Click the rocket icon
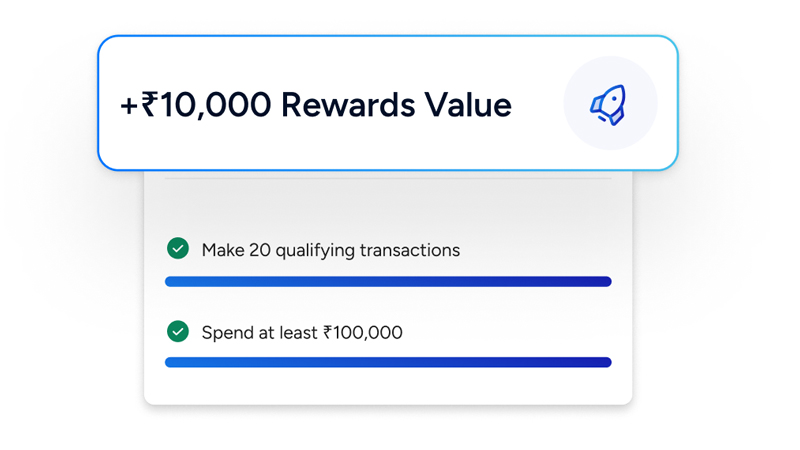800x450 pixels. pyautogui.click(x=608, y=104)
